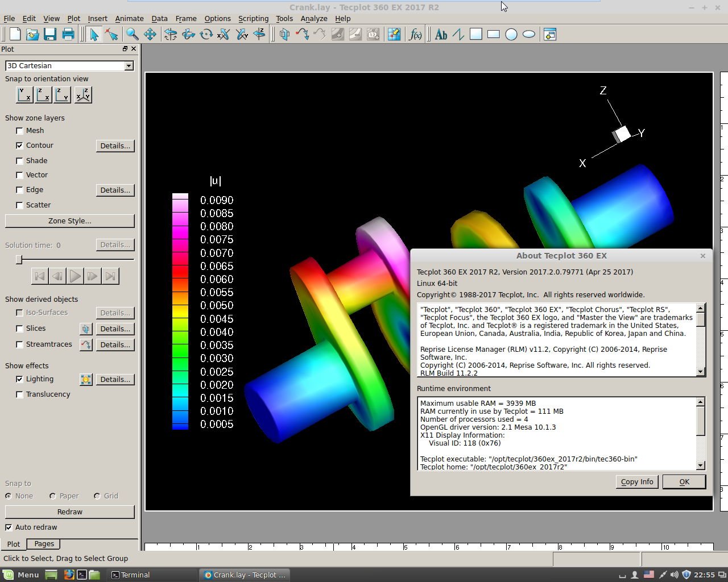Open the Animate menu
The image size is (728, 582).
(129, 18)
